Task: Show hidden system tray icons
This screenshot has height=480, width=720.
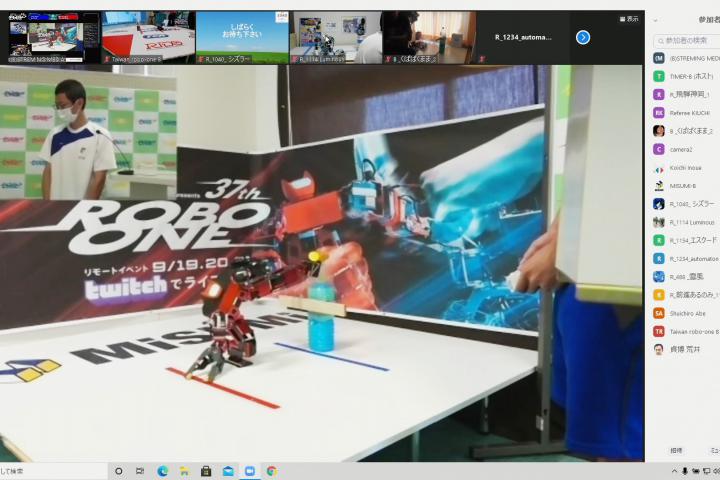Action: (x=674, y=471)
